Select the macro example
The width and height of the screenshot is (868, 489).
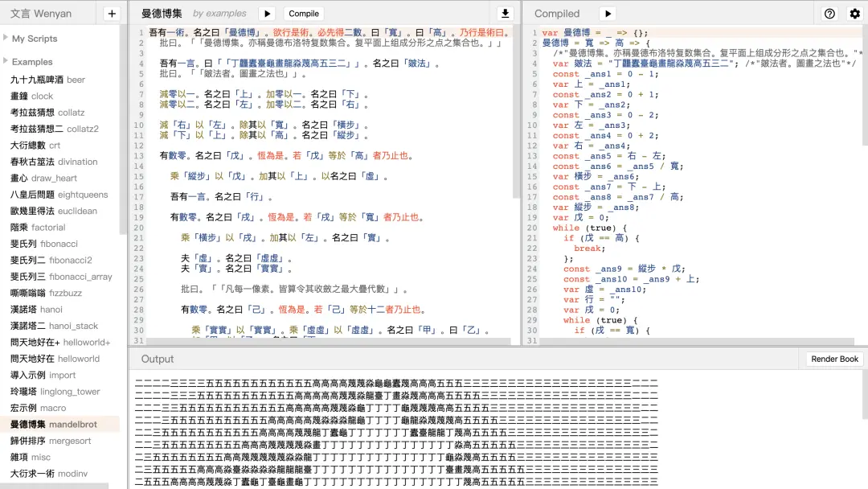[59, 408]
